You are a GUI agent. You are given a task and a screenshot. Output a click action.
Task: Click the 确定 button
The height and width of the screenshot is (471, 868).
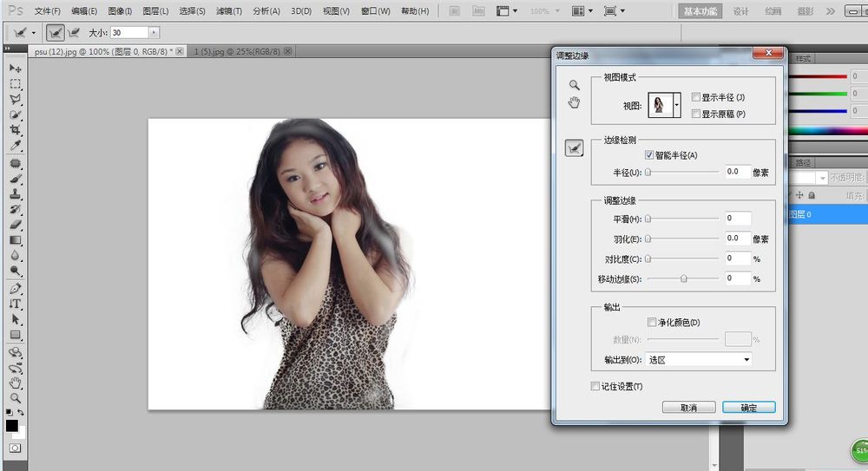click(x=748, y=408)
